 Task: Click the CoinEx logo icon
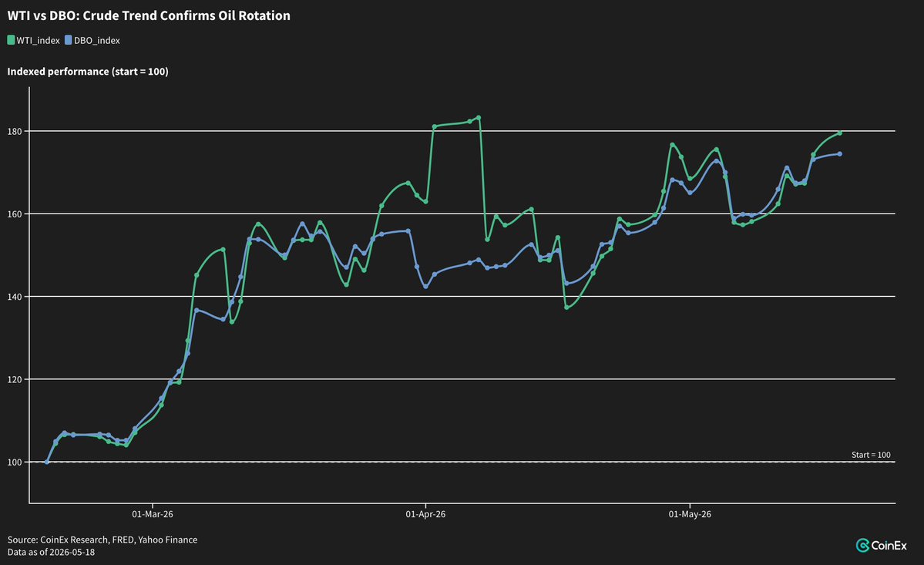862,545
